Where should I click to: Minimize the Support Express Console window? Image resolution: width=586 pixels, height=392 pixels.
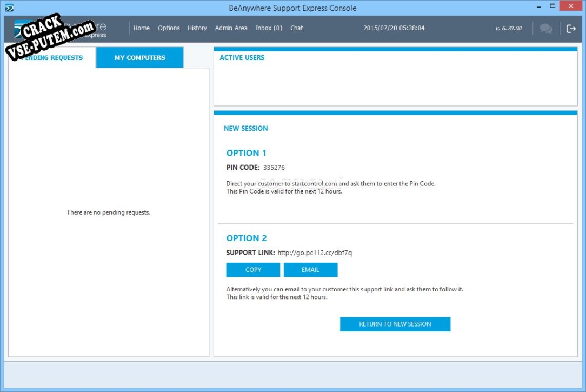pos(538,6)
